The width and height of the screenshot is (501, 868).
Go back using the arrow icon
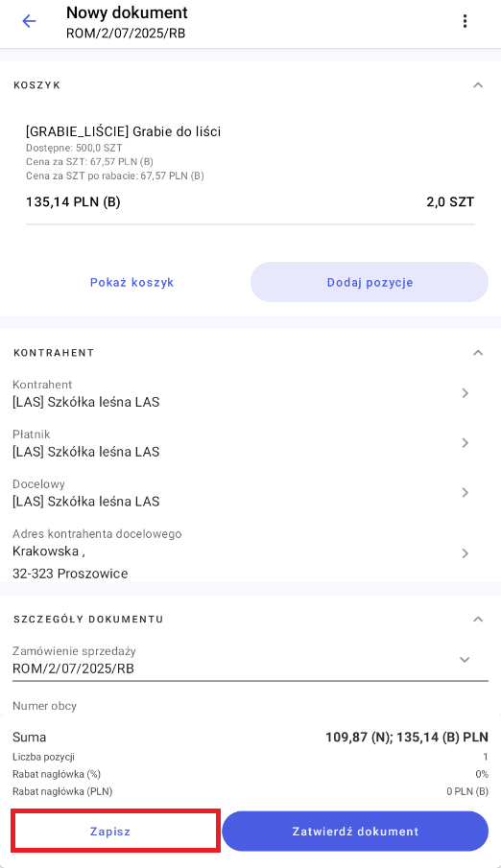tap(29, 21)
